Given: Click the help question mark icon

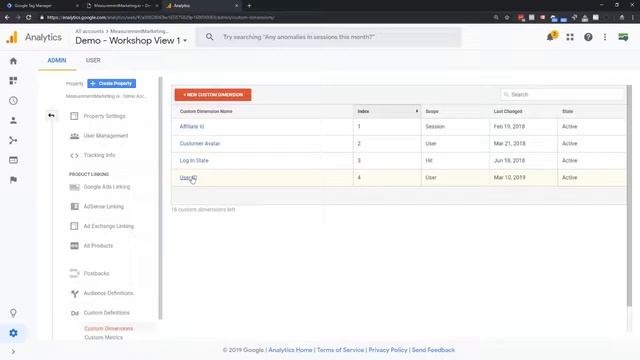Looking at the screenshot, I should [588, 37].
